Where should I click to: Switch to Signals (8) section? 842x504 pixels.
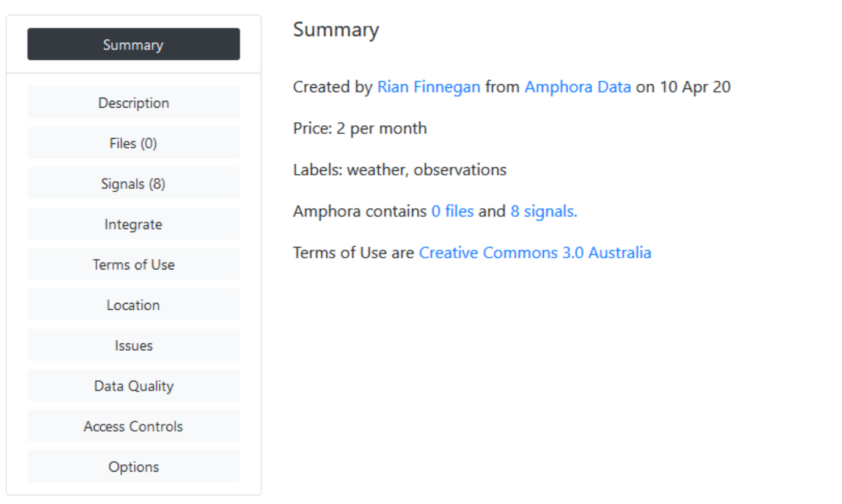133,183
